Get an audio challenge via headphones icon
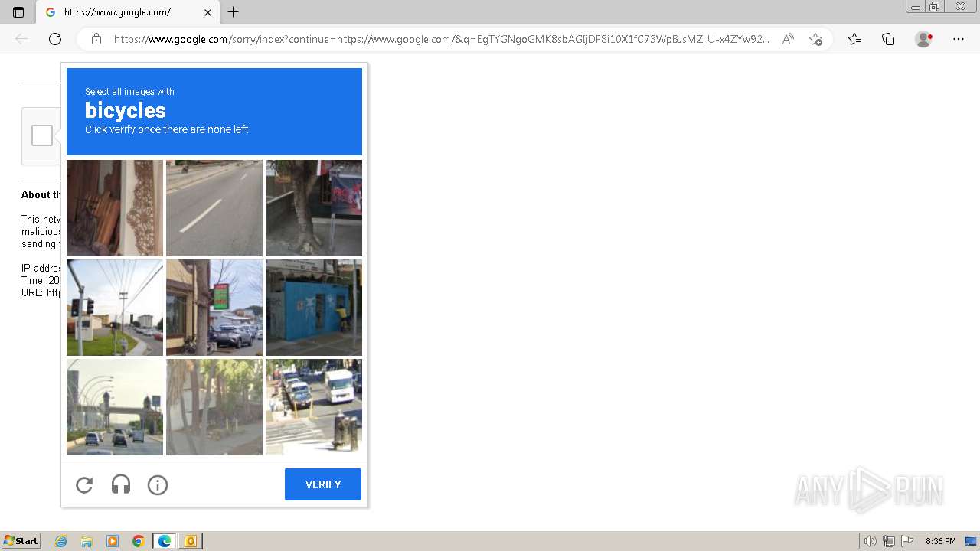 click(121, 484)
